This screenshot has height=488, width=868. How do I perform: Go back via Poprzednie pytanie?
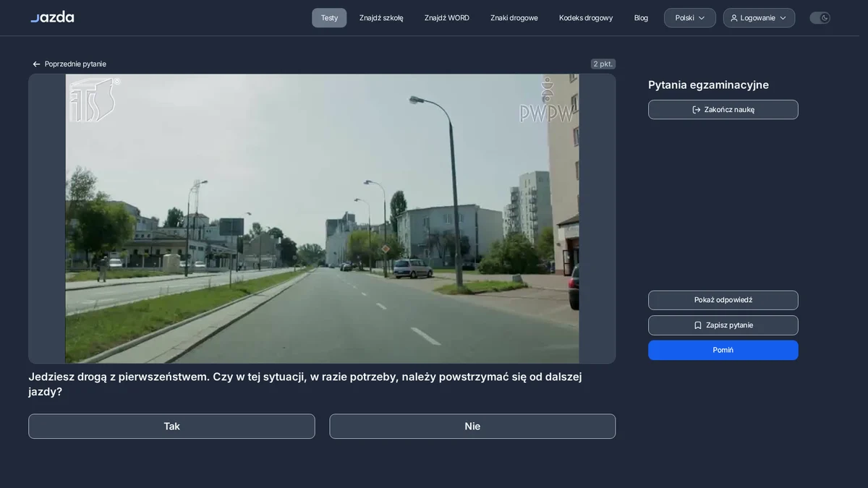tap(69, 64)
